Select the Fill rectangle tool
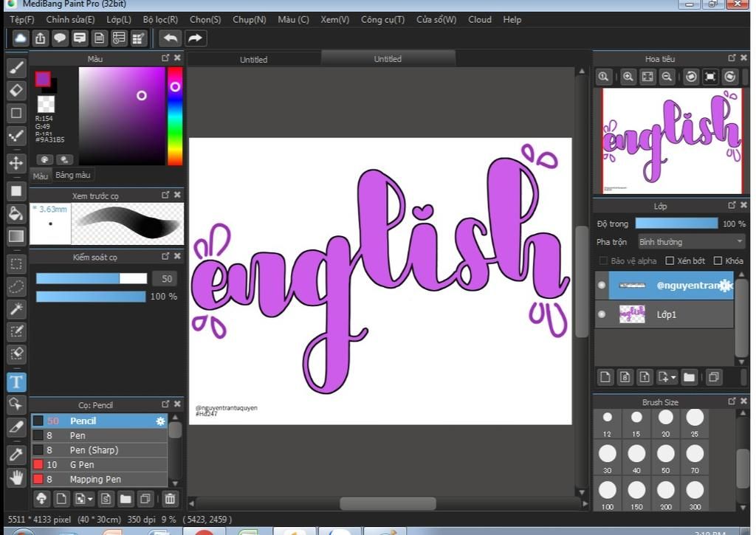This screenshot has height=535, width=756. 16,191
